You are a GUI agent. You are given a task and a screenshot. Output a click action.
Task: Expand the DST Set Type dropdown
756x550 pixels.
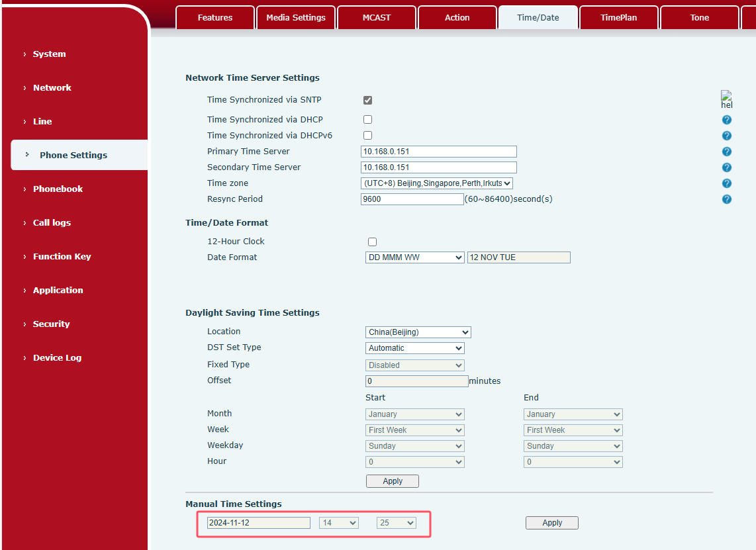tap(414, 348)
